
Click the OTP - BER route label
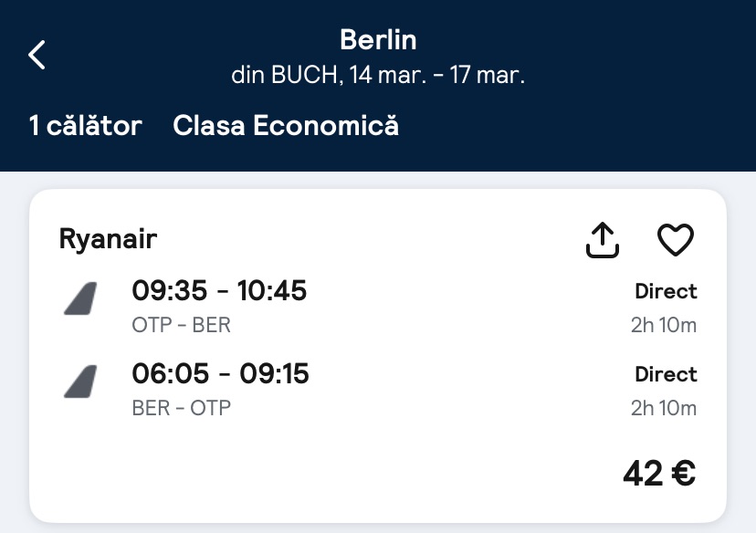(x=181, y=325)
